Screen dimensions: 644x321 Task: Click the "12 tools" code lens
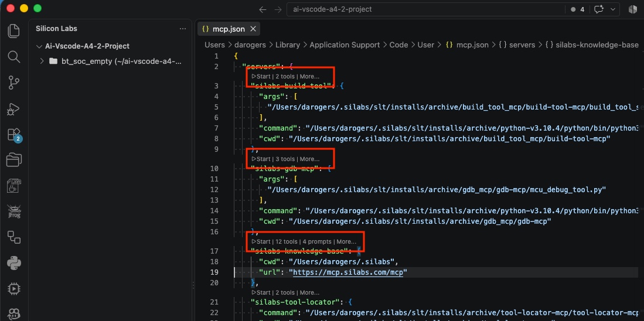(x=287, y=241)
